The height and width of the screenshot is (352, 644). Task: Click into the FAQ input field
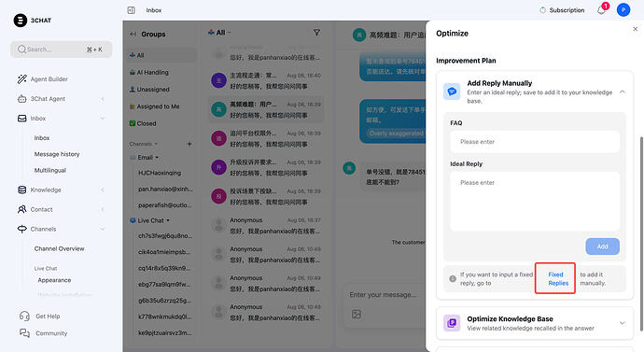[535, 142]
